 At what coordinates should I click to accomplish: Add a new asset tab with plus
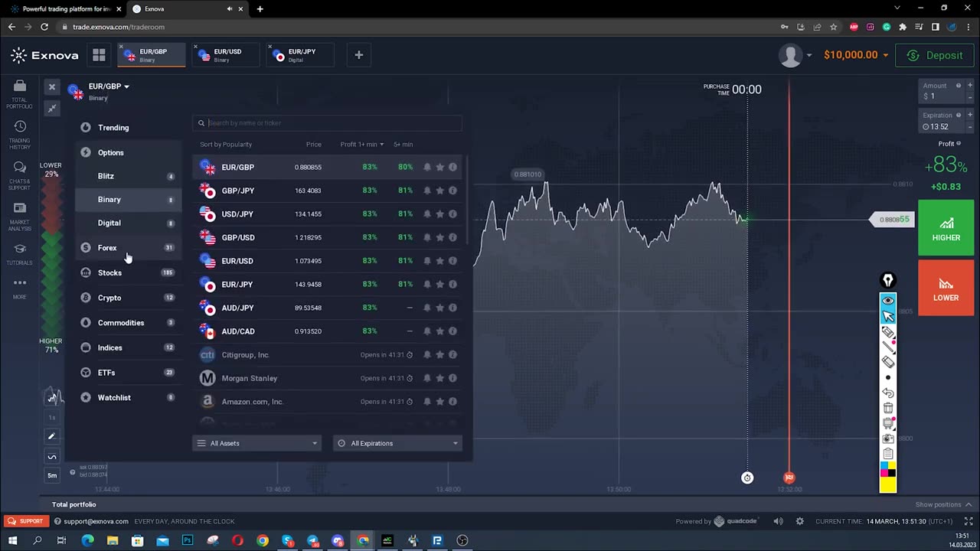coord(358,55)
